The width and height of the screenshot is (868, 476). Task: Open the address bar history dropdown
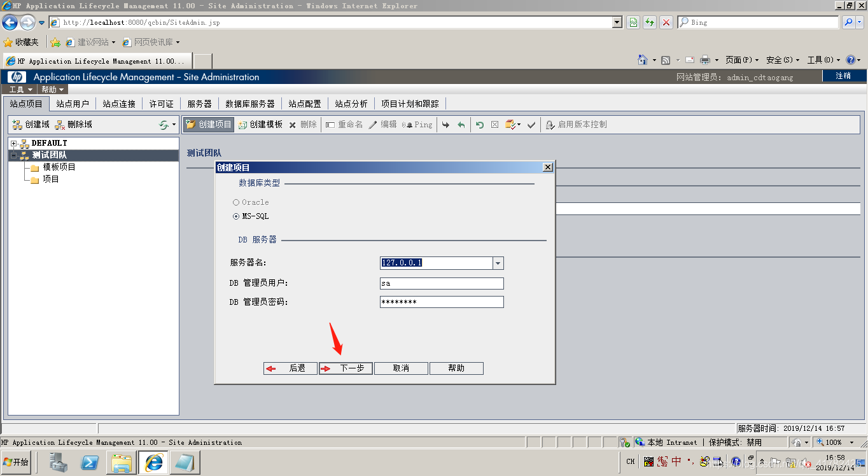pyautogui.click(x=617, y=22)
